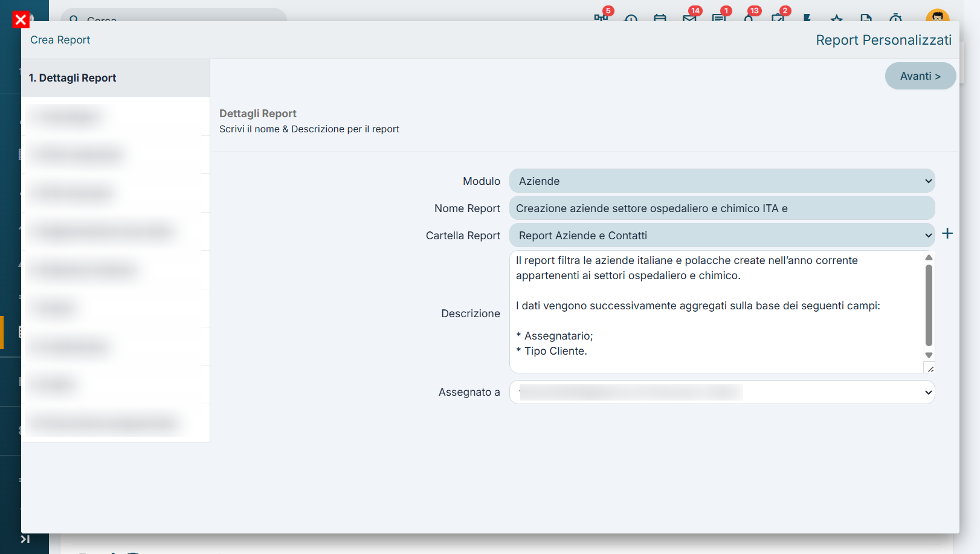The height and width of the screenshot is (554, 980).
Task: Click the Descrizione scrollbar down arrow
Action: tap(929, 355)
